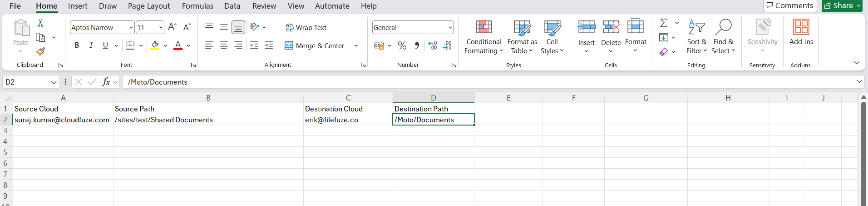Apply yellow fill color to cell

pos(155,45)
